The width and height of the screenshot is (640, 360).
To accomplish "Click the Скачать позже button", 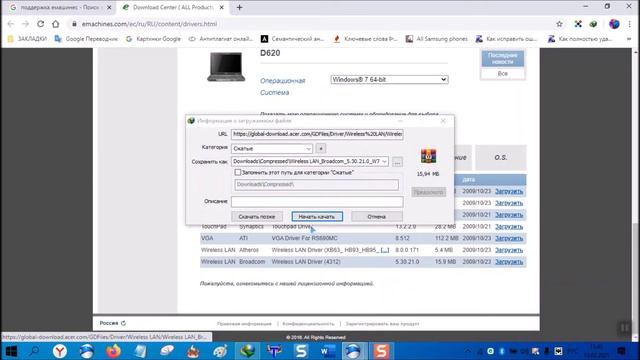I will [257, 216].
